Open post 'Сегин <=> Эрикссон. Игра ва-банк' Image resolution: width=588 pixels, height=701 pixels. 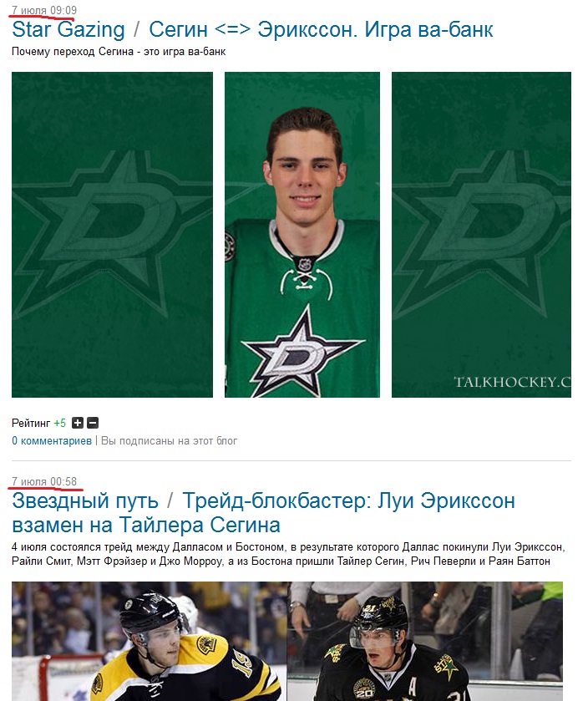pyautogui.click(x=321, y=29)
